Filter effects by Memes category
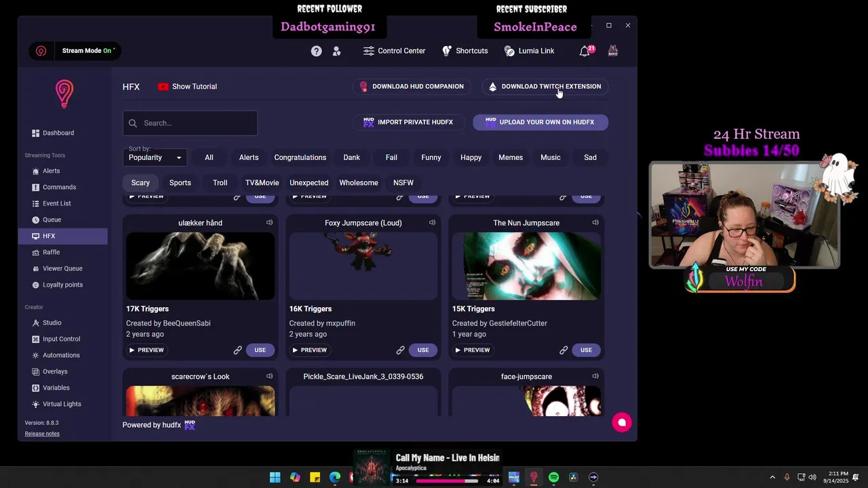 pos(511,157)
